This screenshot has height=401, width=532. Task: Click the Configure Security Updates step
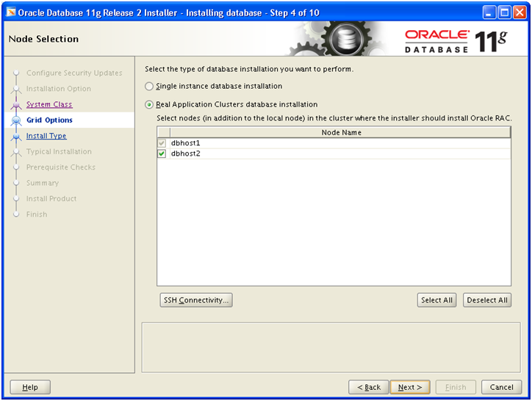74,73
